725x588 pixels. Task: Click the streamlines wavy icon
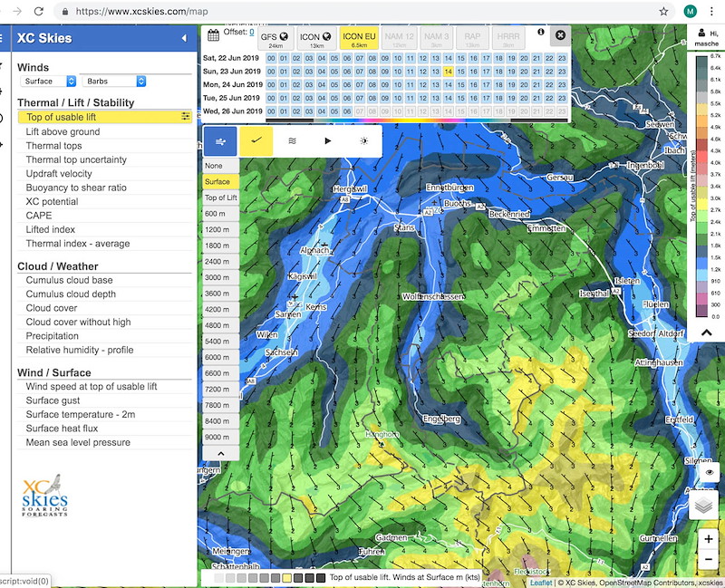[292, 141]
